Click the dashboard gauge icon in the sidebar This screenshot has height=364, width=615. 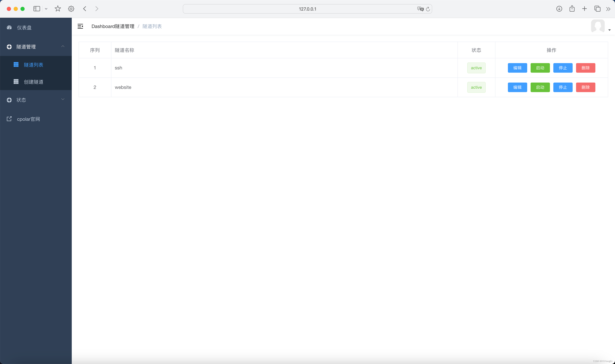[x=9, y=27]
